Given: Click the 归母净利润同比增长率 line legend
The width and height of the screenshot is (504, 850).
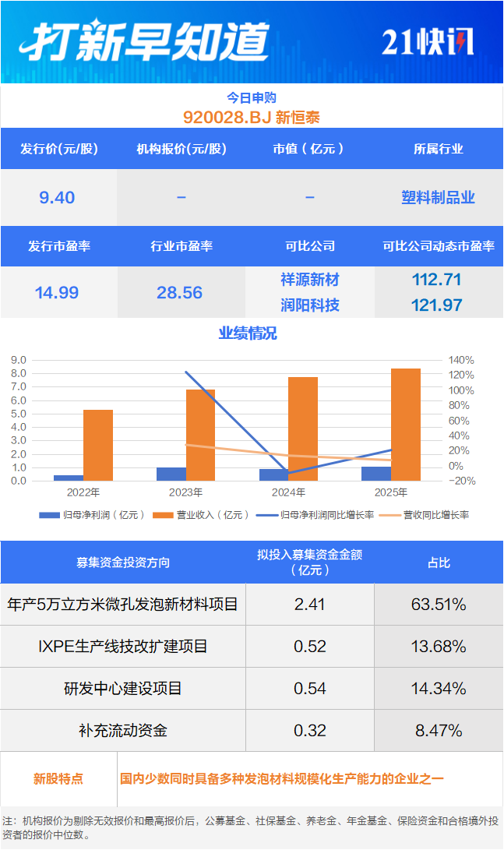Looking at the screenshot, I should point(269,515).
